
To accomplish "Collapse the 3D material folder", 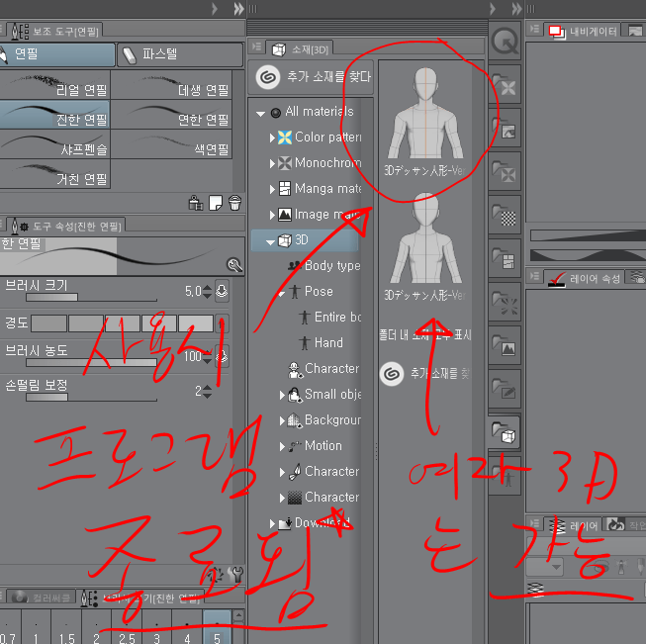I will tap(270, 240).
